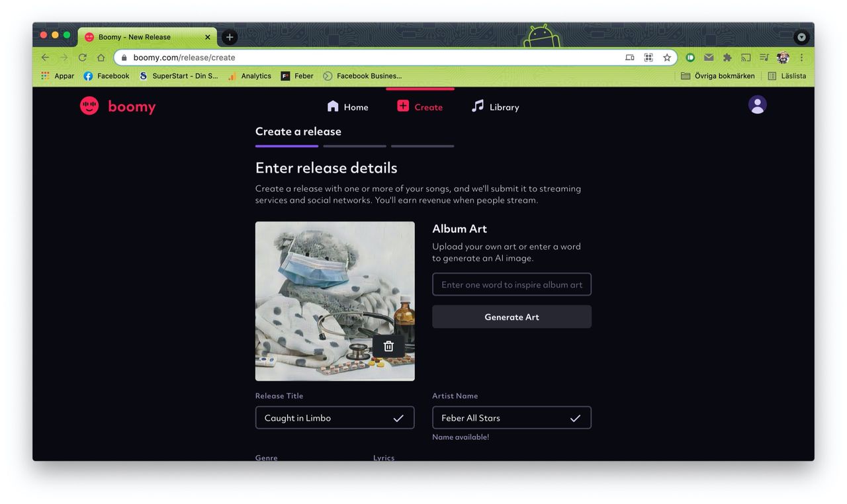The image size is (847, 504).
Task: Open the media controls music icon
Action: coord(764,58)
